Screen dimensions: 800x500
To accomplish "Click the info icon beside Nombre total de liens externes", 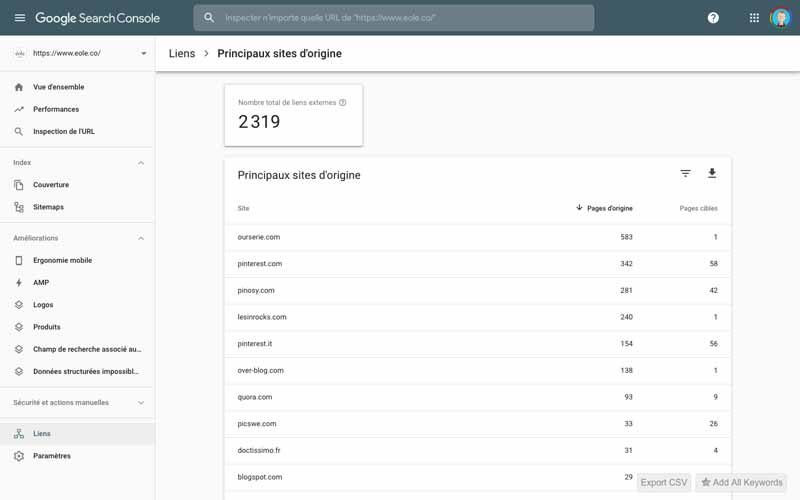I will click(x=343, y=103).
